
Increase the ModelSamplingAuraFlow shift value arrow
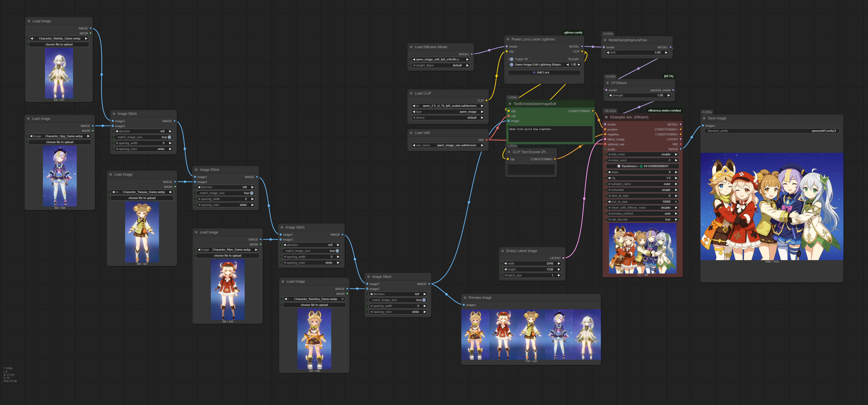coord(666,53)
